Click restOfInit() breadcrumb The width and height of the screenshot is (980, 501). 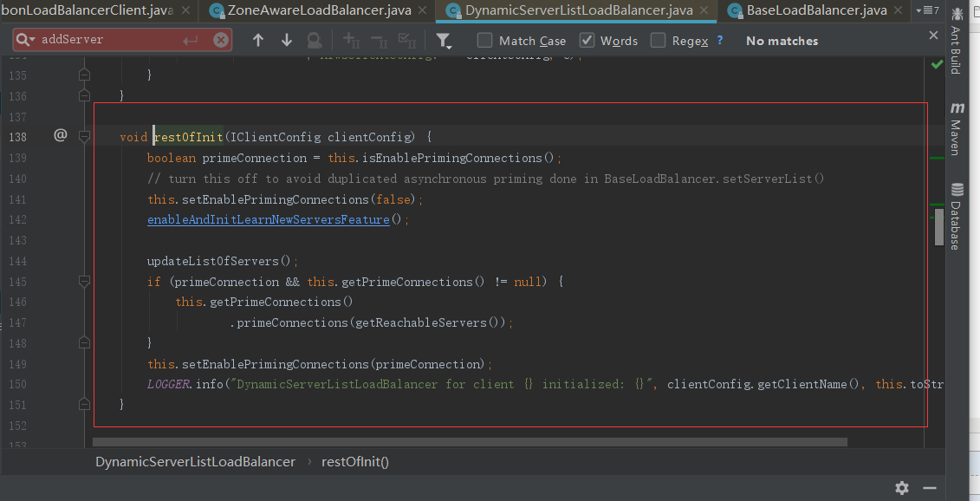355,462
